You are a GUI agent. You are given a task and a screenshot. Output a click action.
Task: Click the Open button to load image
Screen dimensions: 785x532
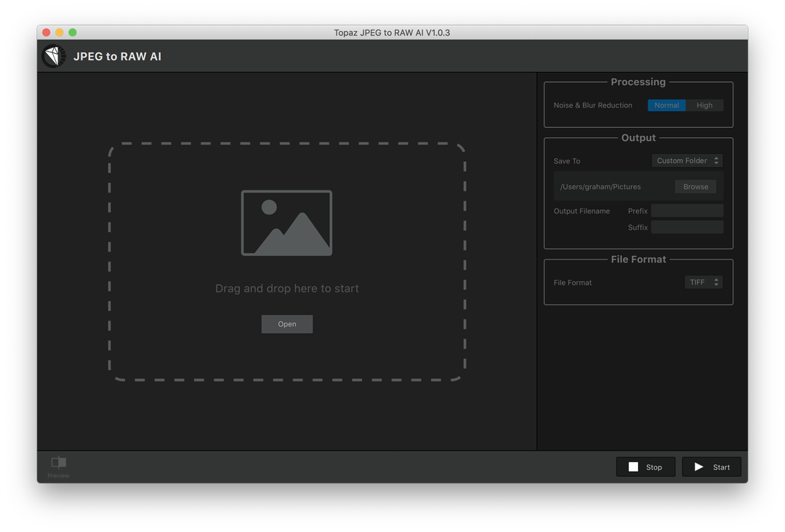pyautogui.click(x=287, y=324)
